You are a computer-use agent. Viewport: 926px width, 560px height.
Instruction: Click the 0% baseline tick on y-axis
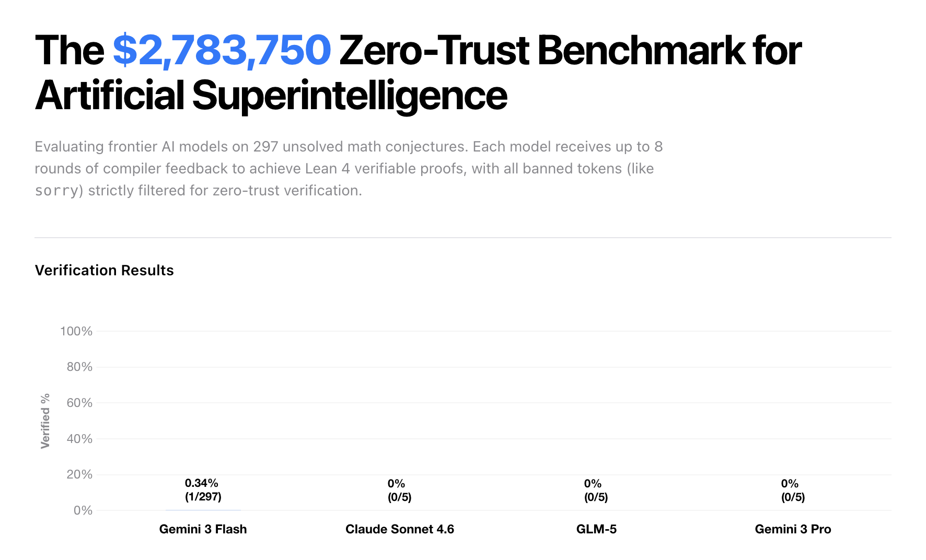tap(83, 510)
